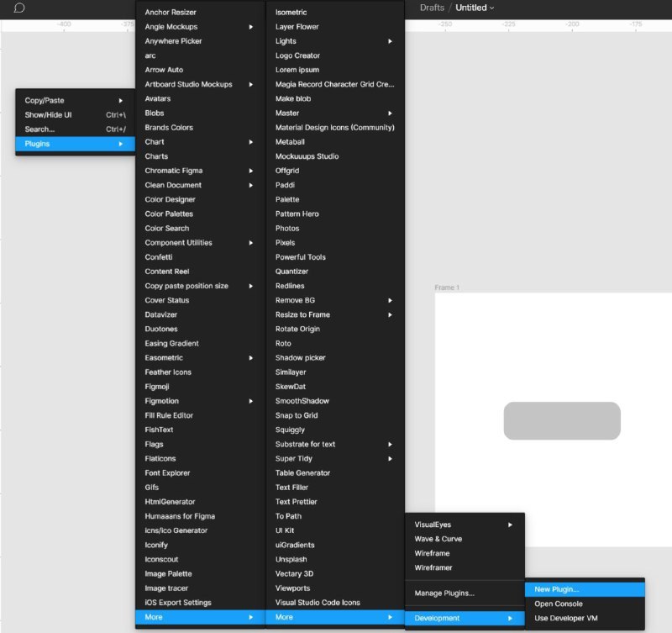The width and height of the screenshot is (672, 633).
Task: Expand the Angle Mockups submenu arrow
Action: coord(251,27)
